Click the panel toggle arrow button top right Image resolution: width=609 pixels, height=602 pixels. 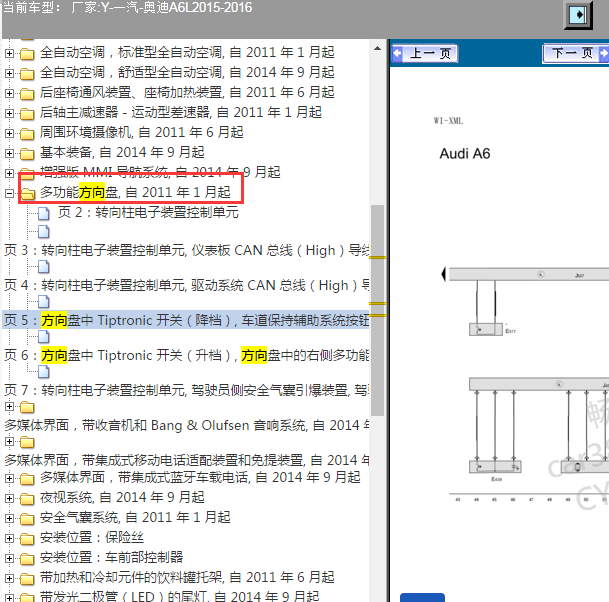(578, 15)
